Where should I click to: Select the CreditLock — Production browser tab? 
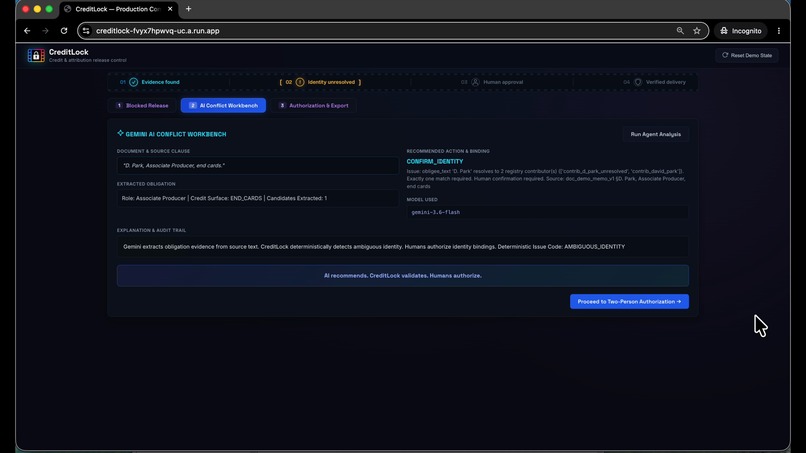(x=118, y=9)
